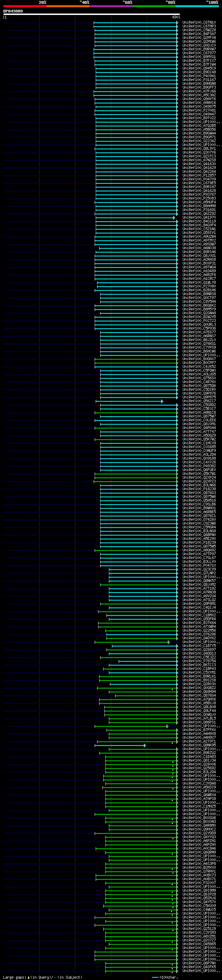Click label UniRef100_A6N038

(x=199, y=248)
